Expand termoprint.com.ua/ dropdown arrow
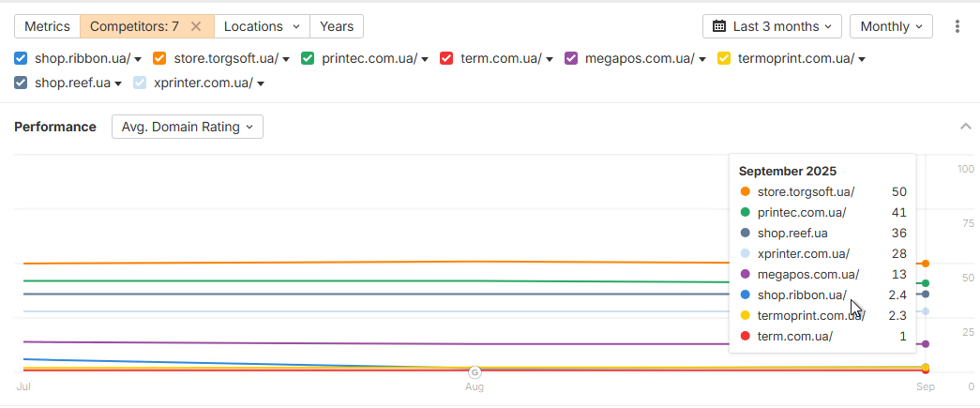 [x=862, y=59]
